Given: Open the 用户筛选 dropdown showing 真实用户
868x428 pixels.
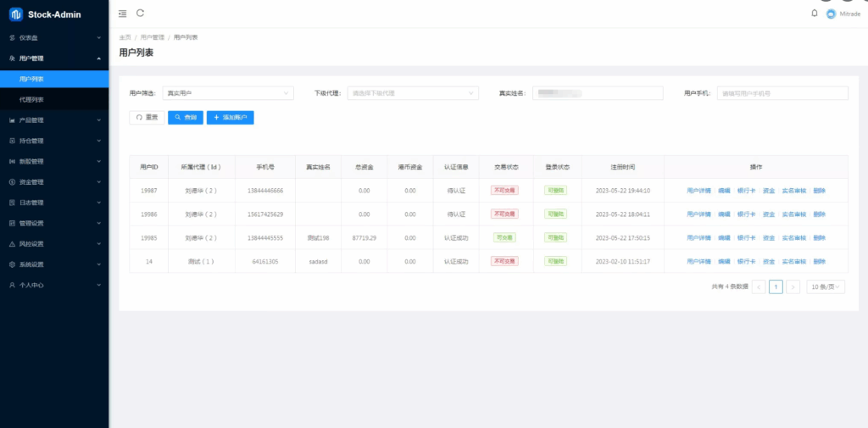Looking at the screenshot, I should pyautogui.click(x=228, y=93).
